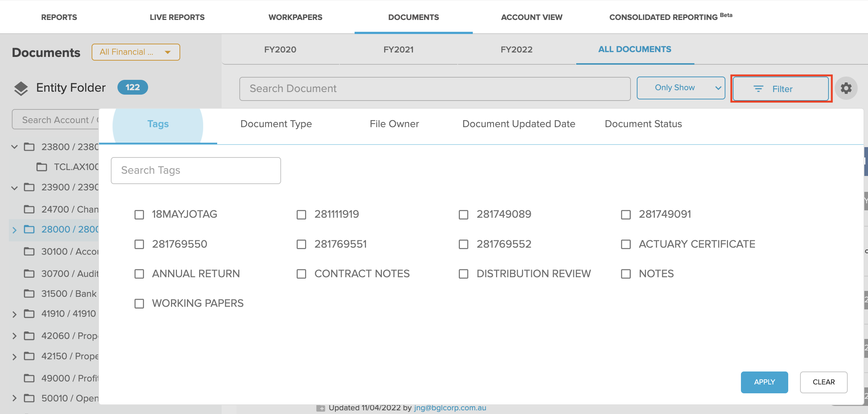Open the Document Status filter tab

[643, 124]
